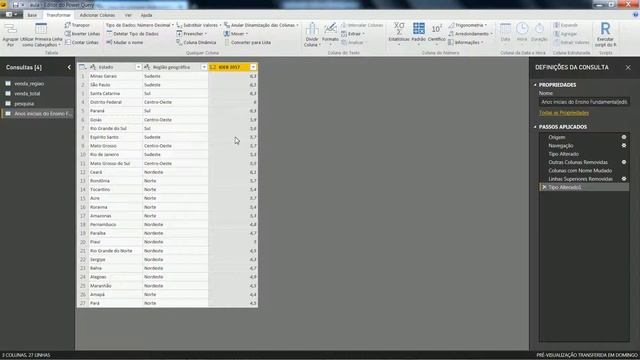640x360 pixels.
Task: Collapse the Consultas pane
Action: 69,67
